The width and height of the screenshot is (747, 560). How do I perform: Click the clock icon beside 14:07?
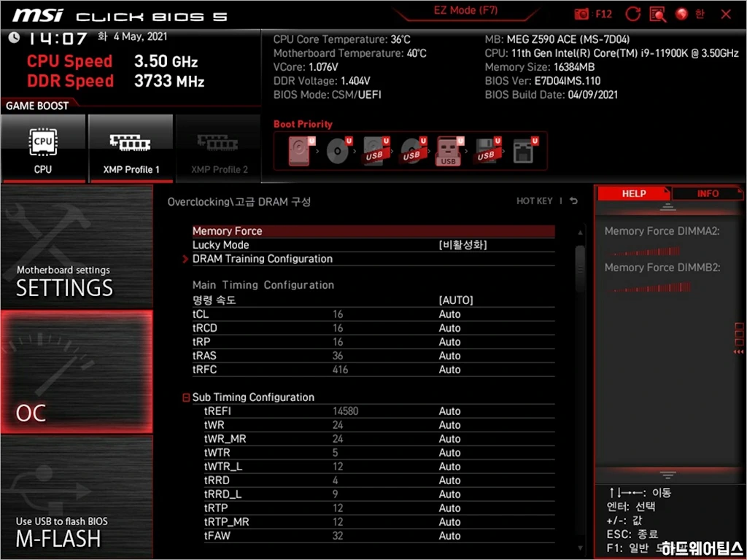(x=15, y=37)
